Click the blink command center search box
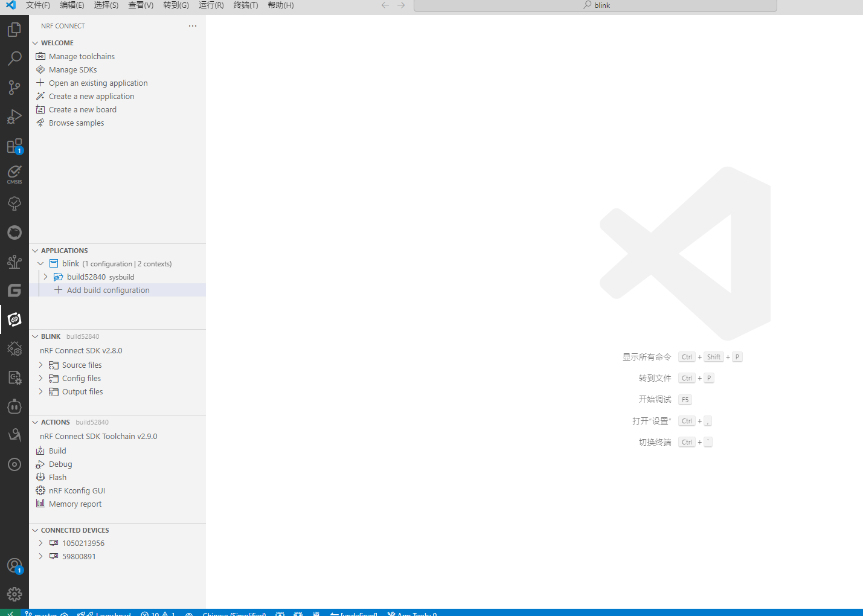863x616 pixels. (595, 5)
